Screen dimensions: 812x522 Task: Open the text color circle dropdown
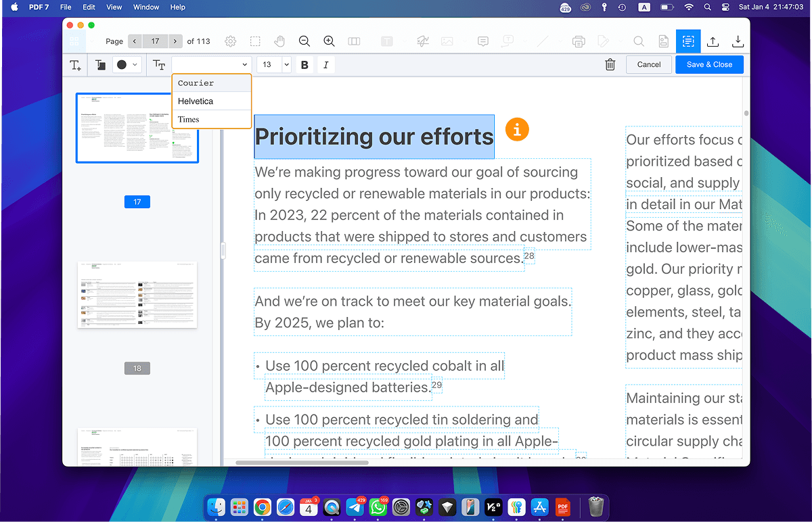[x=126, y=65]
